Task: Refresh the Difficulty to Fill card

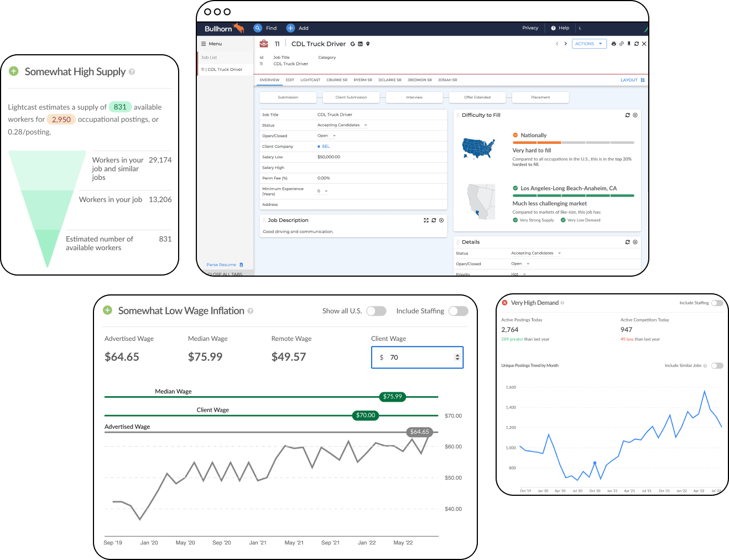Action: click(628, 115)
